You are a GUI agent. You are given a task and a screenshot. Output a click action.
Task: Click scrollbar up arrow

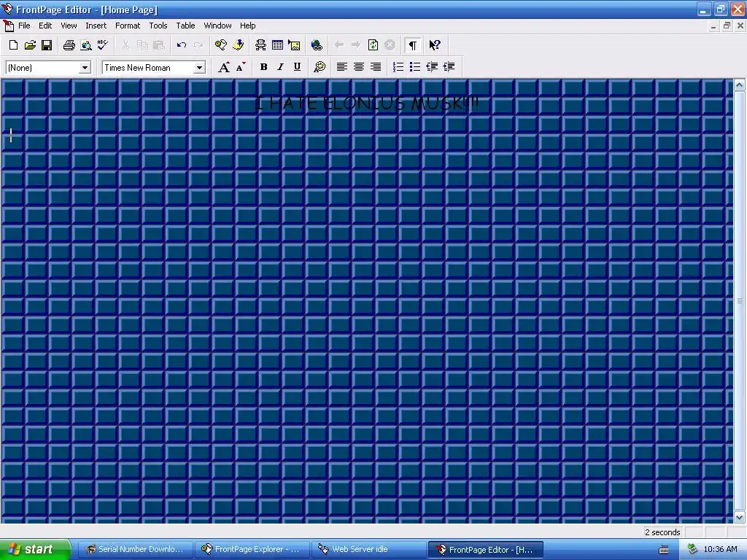[740, 85]
